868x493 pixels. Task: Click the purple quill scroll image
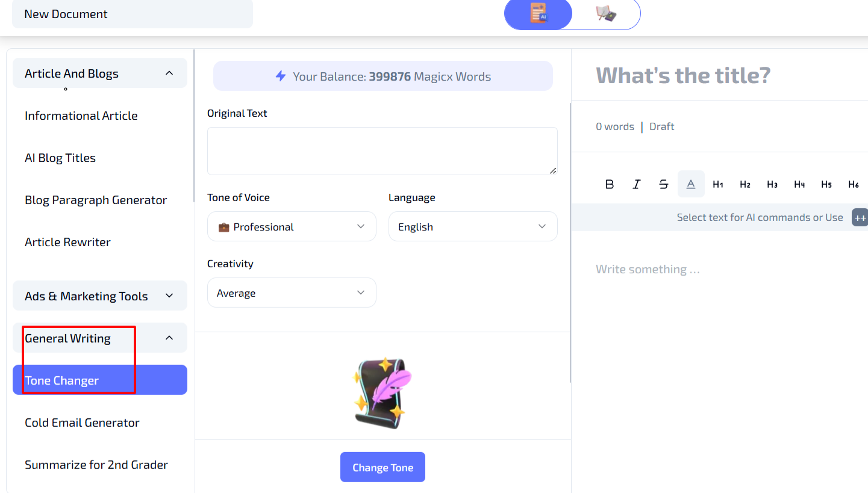pyautogui.click(x=382, y=394)
